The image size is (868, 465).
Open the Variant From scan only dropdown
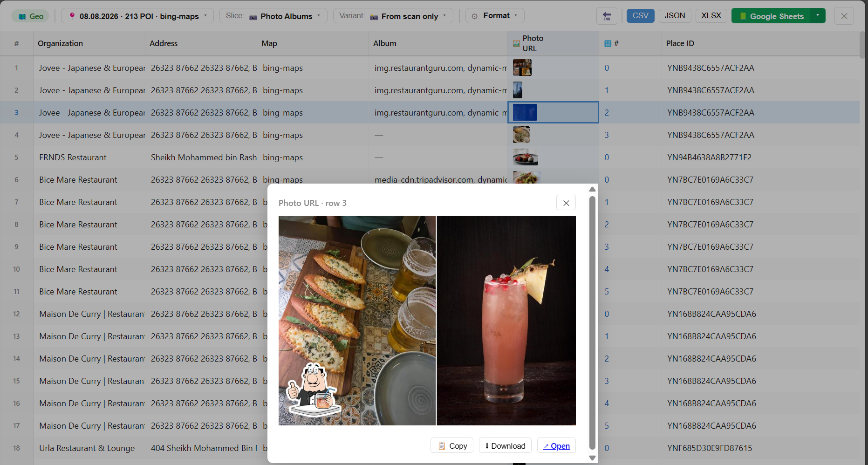[x=393, y=16]
